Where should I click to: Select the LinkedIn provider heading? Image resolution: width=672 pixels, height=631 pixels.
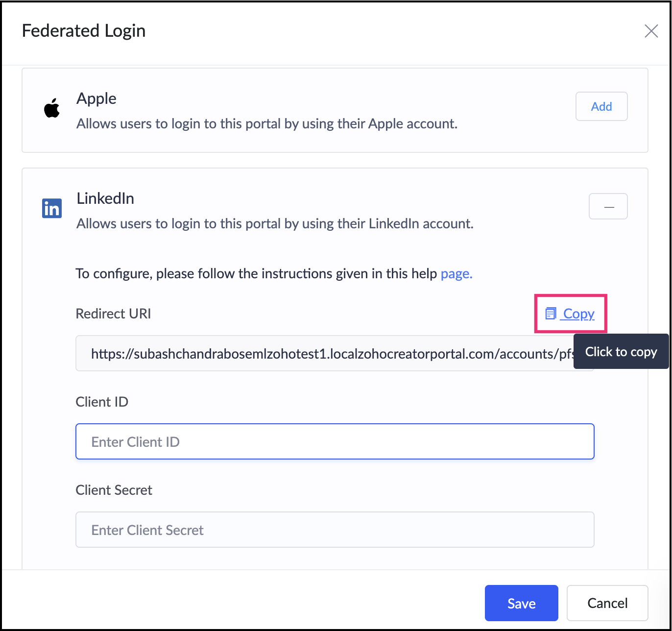tap(105, 198)
